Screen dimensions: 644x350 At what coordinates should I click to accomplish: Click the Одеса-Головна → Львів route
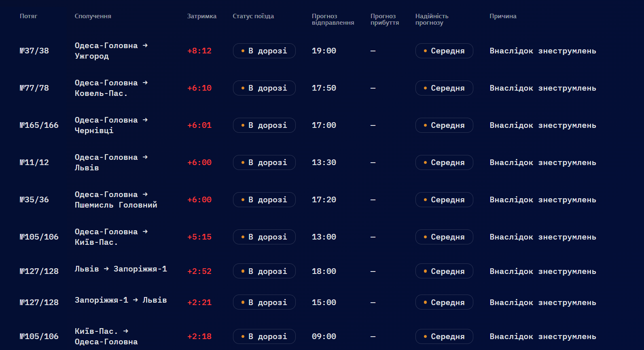pyautogui.click(x=111, y=163)
